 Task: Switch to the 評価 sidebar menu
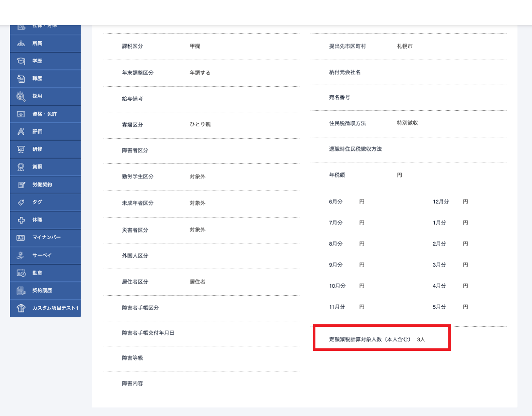click(x=38, y=132)
